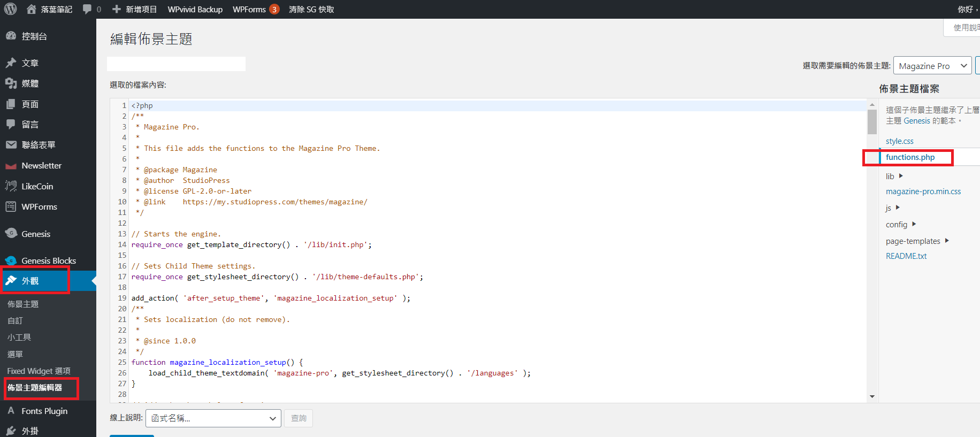
Task: Click the 查詢 lookup button
Action: [298, 418]
